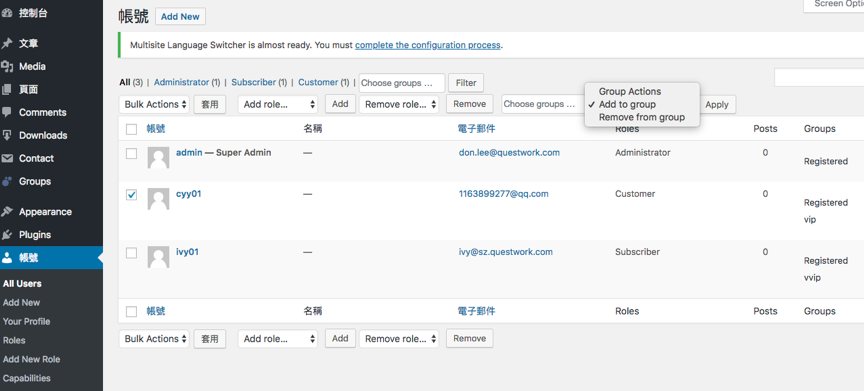This screenshot has width=864, height=391.
Task: Click the Contact envelope icon
Action: click(x=7, y=159)
